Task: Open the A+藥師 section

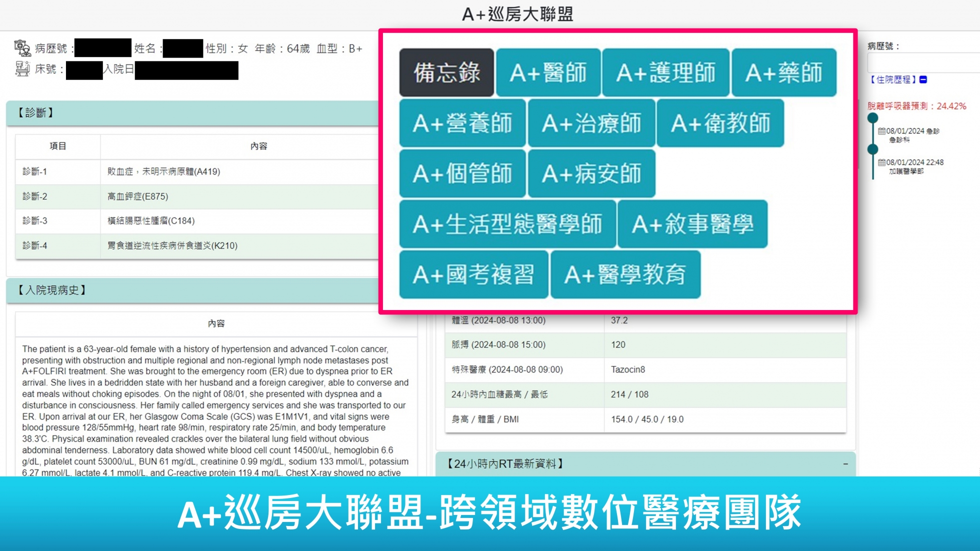Action: coord(783,72)
